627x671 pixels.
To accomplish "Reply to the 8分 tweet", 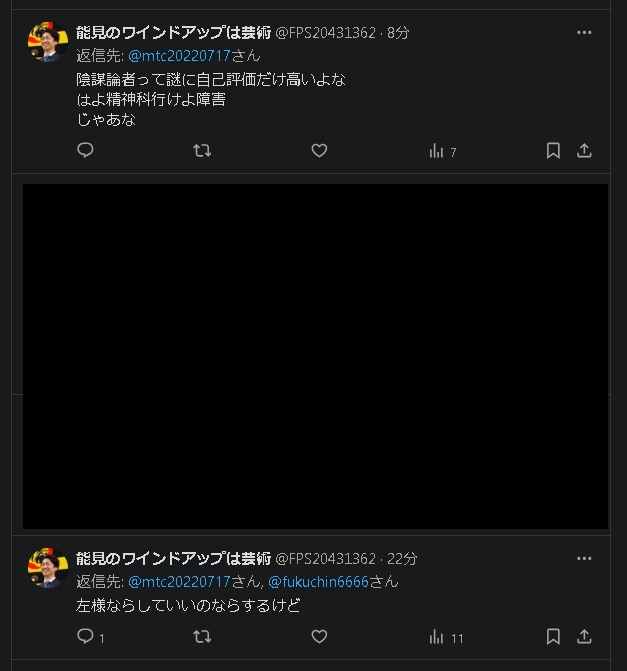I will pyautogui.click(x=85, y=150).
